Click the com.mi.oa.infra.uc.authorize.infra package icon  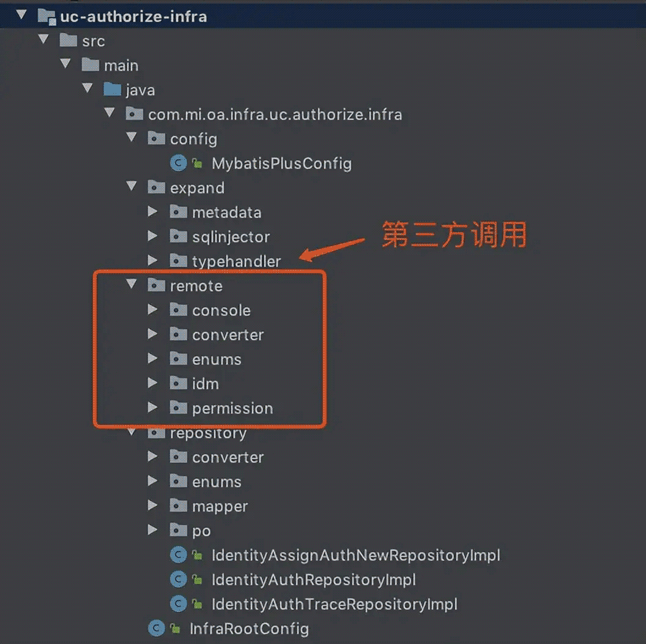[135, 114]
